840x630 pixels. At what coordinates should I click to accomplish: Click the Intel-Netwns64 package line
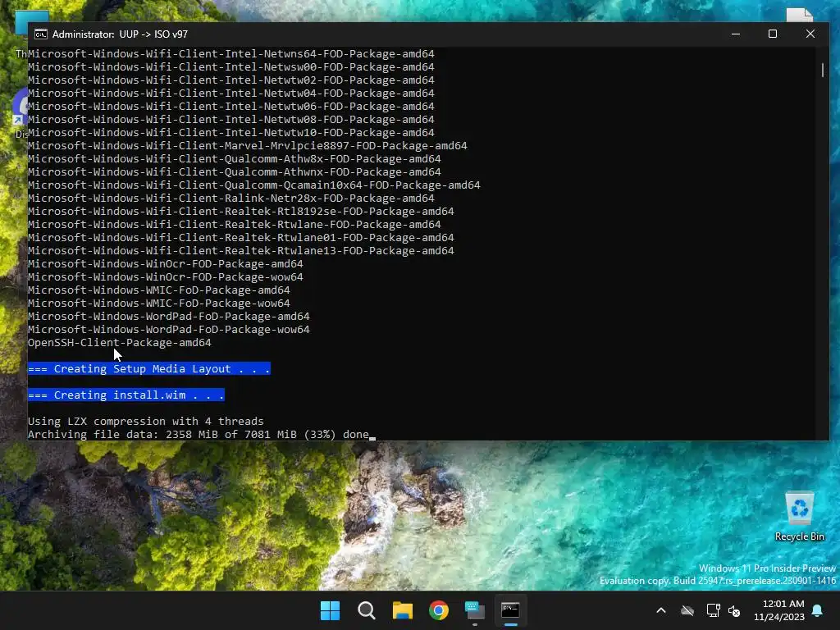click(231, 53)
